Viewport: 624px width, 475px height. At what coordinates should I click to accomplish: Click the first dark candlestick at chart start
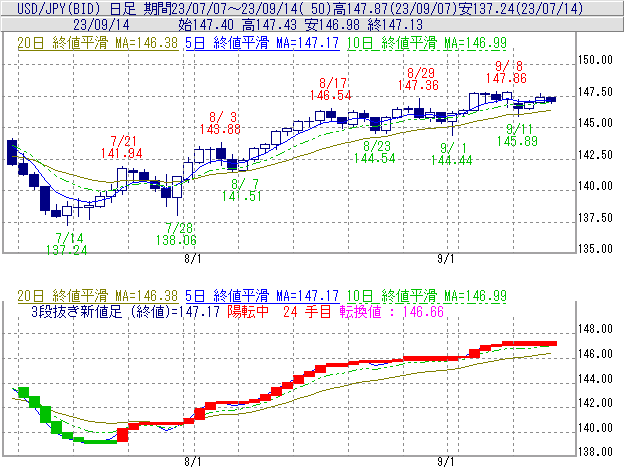pos(12,152)
